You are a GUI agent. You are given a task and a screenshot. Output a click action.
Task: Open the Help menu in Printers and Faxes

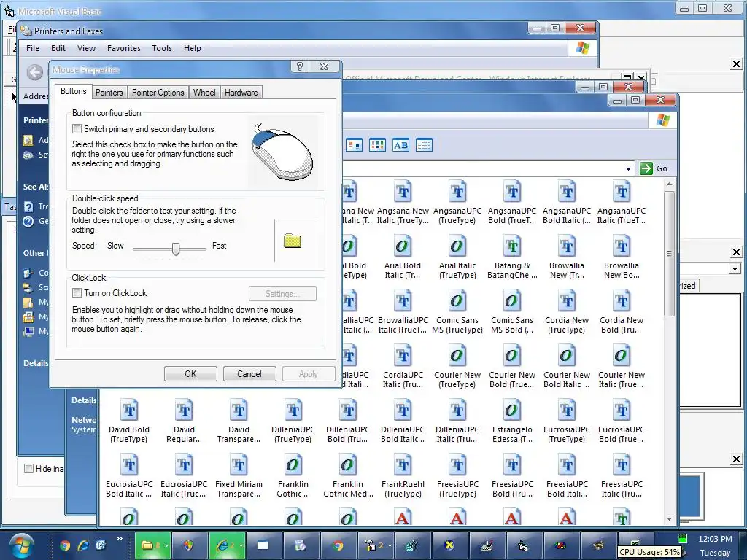point(193,48)
